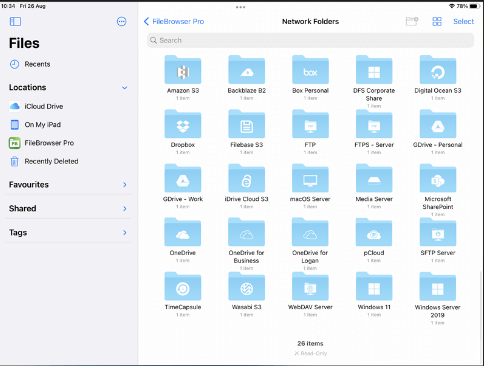The image size is (484, 366).
Task: Open the pCloud folder
Action: coord(374,232)
